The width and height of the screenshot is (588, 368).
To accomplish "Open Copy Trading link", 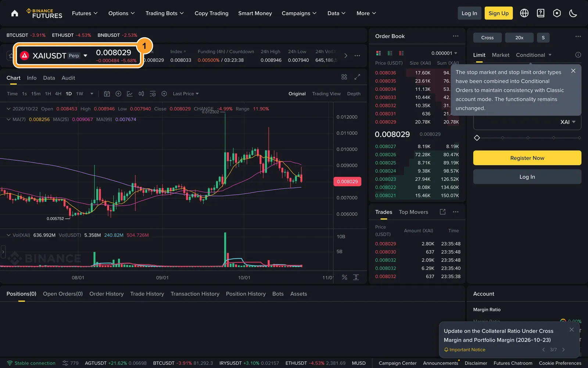I will 211,13.
